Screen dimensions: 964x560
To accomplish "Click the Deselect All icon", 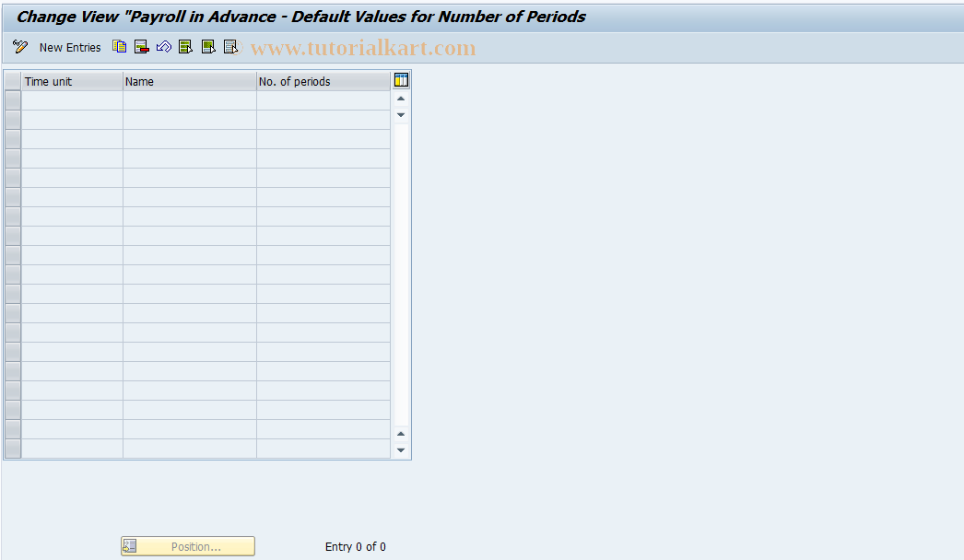I will (x=230, y=47).
